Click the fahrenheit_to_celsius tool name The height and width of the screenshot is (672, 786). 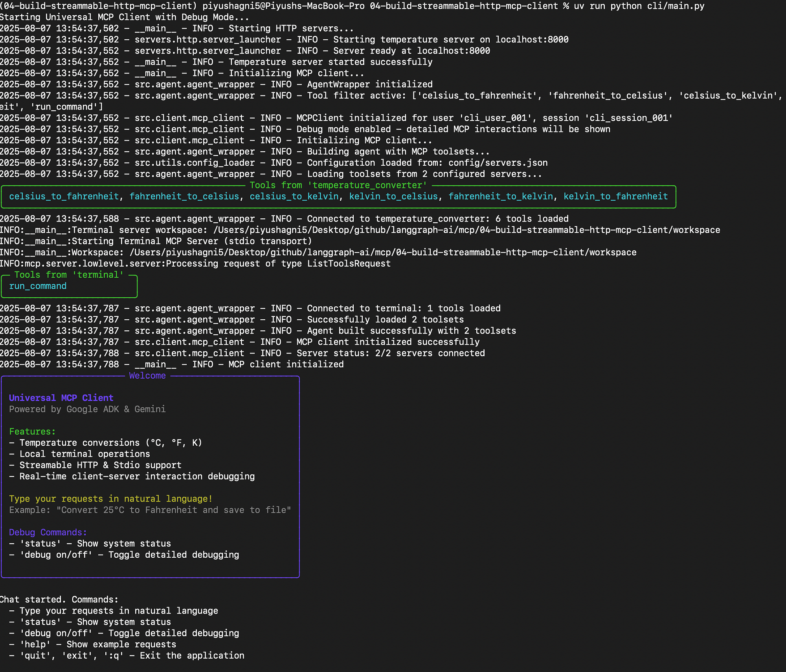click(x=184, y=196)
